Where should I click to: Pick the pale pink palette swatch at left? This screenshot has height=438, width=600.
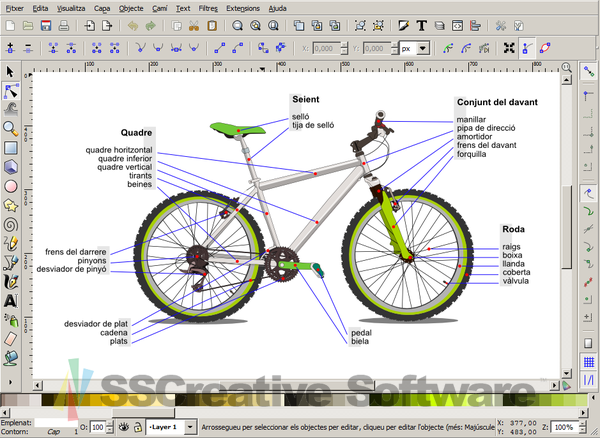(x=23, y=400)
